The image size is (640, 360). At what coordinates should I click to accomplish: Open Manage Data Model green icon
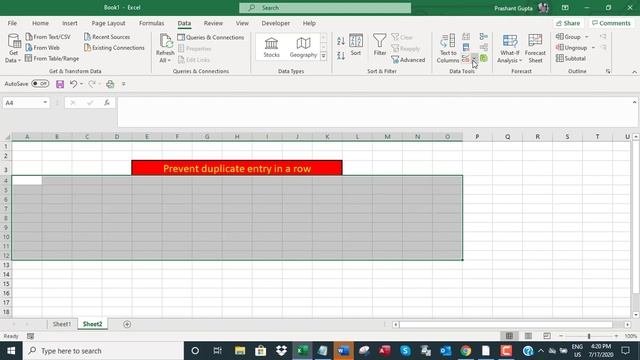coord(484,58)
